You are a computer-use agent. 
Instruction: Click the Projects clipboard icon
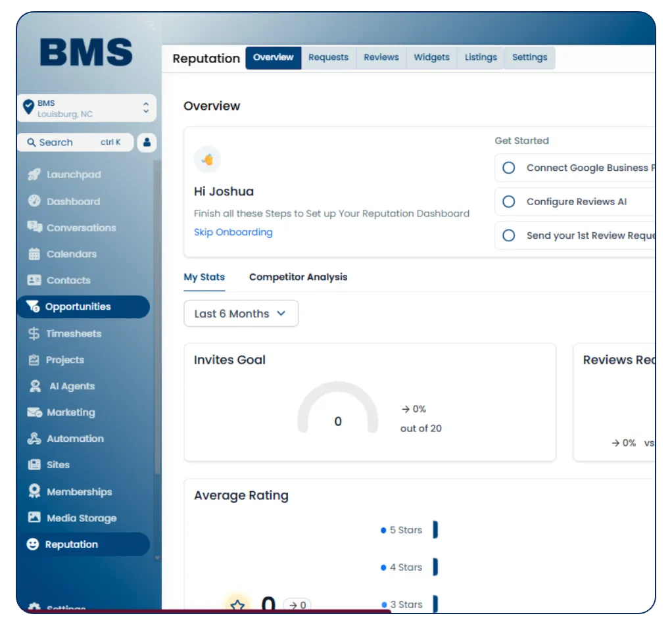[x=34, y=360]
